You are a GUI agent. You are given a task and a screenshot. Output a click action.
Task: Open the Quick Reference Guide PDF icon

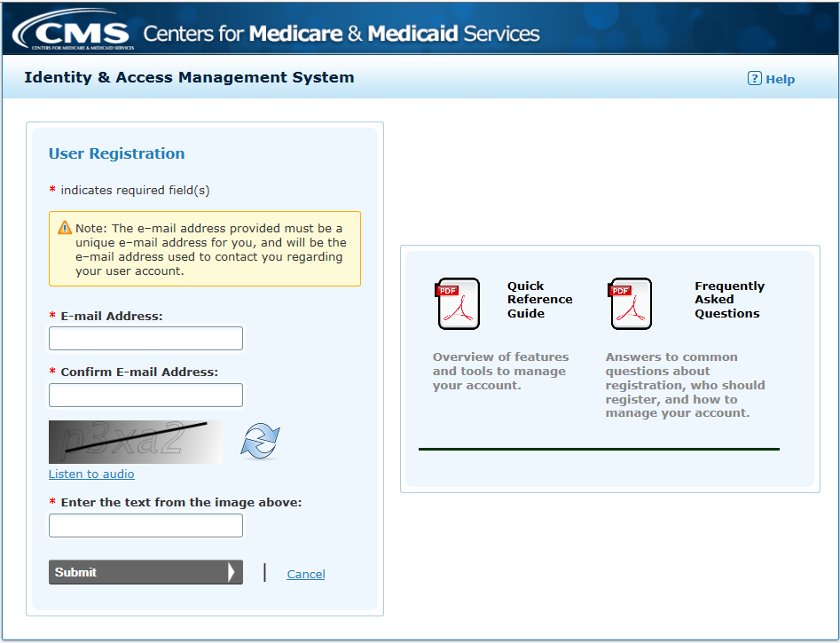tap(458, 303)
